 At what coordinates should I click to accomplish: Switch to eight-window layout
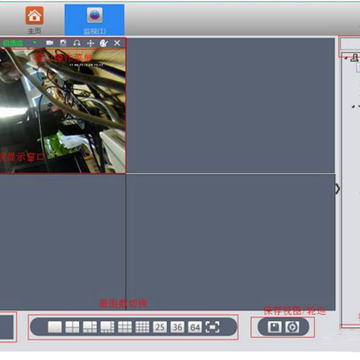107,327
